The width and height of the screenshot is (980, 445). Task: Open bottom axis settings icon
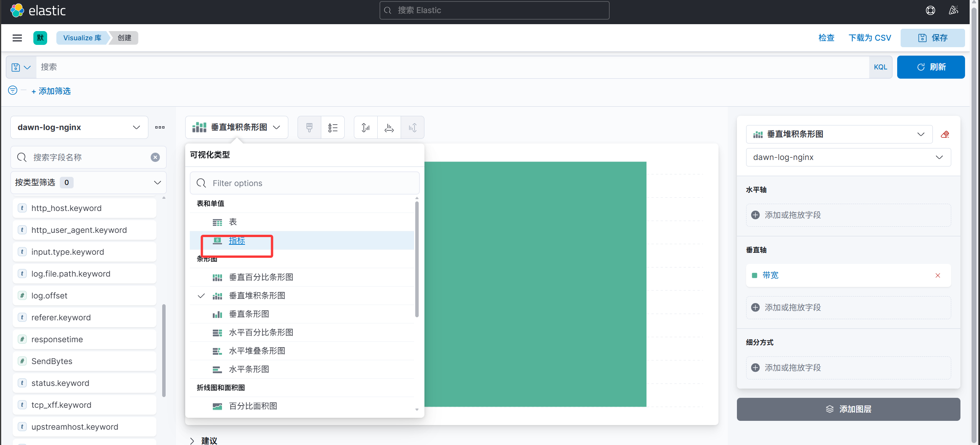click(x=389, y=127)
